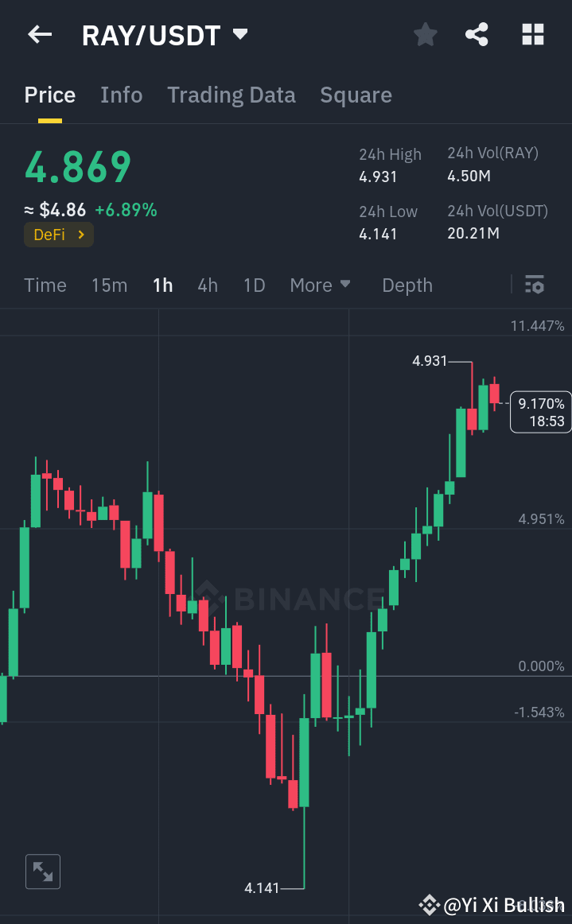Open the chart settings icon

(x=534, y=285)
